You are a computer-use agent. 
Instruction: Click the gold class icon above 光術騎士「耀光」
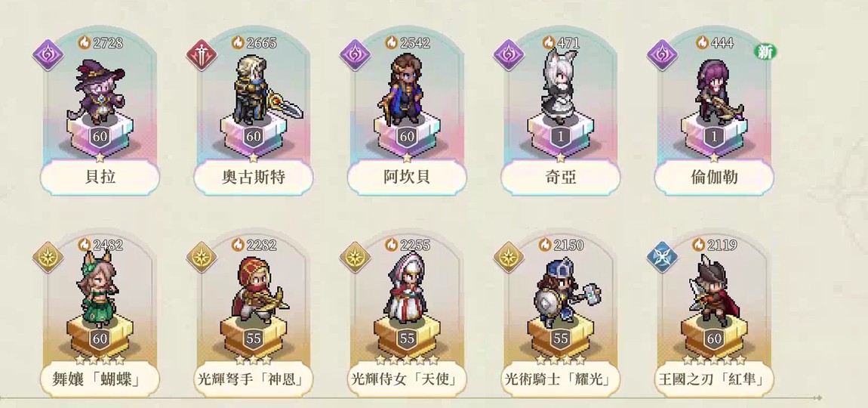[509, 257]
